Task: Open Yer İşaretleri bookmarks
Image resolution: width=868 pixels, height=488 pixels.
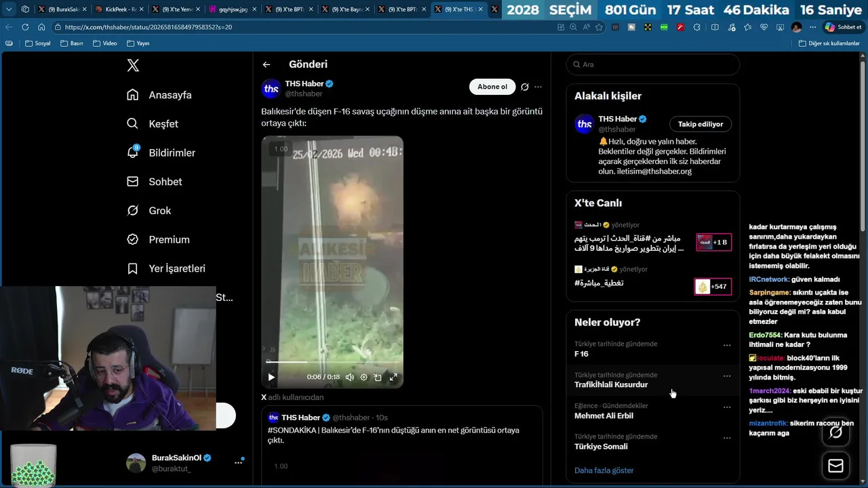Action: (166, 268)
